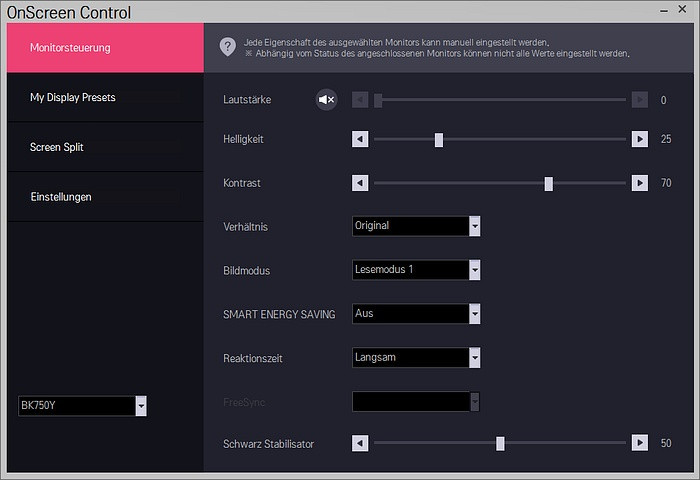The height and width of the screenshot is (480, 700).
Task: Open the Einstellungen tab
Action: pos(105,197)
